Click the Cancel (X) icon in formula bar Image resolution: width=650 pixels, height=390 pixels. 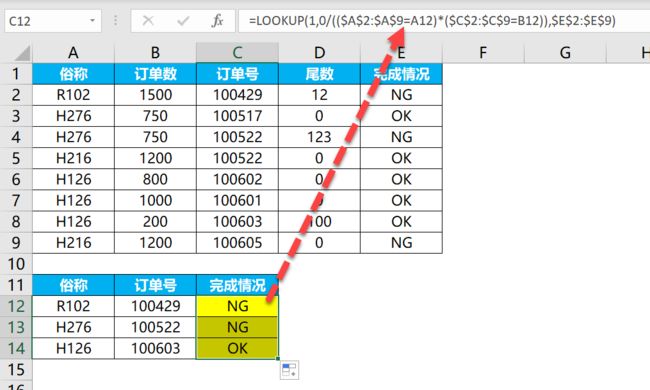point(148,20)
